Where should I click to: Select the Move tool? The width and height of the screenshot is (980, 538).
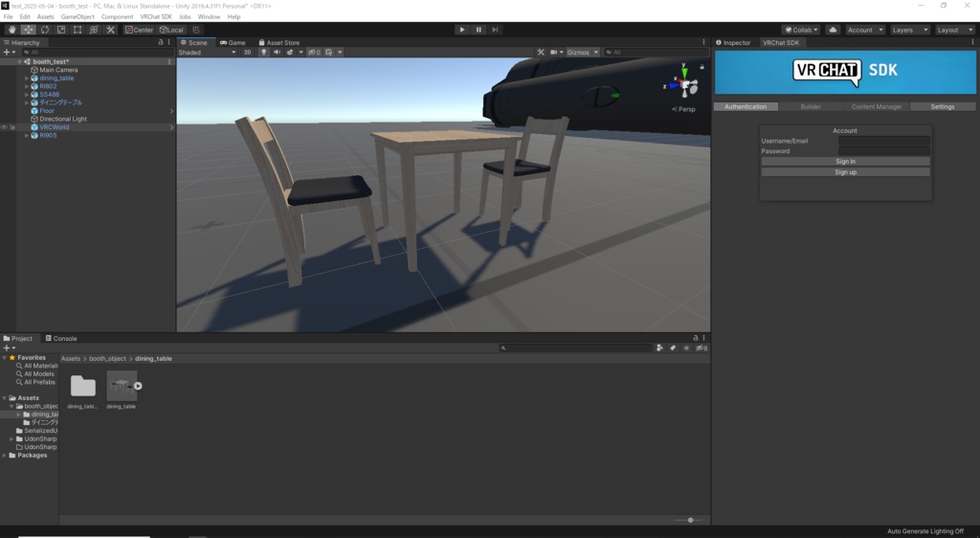tap(28, 30)
